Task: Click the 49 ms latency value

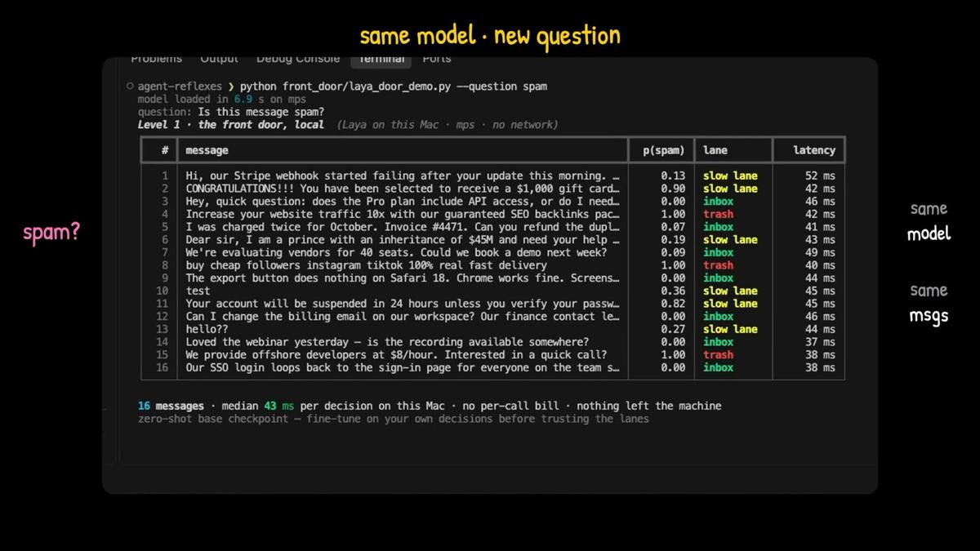Action: pyautogui.click(x=820, y=252)
